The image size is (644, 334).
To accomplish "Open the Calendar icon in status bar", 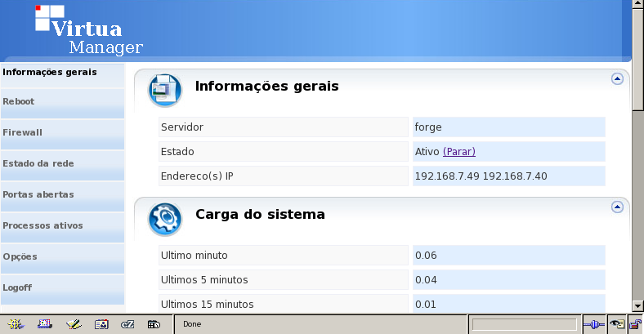I will (154, 324).
